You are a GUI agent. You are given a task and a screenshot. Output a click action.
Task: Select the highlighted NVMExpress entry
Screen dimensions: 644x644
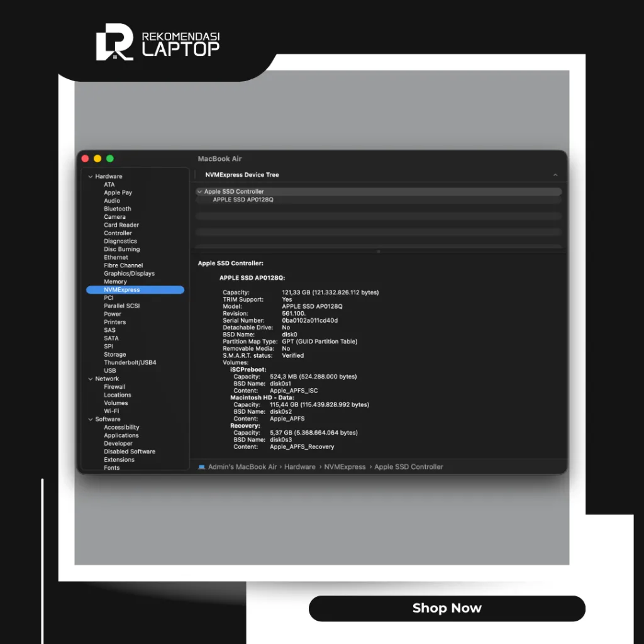pos(135,289)
